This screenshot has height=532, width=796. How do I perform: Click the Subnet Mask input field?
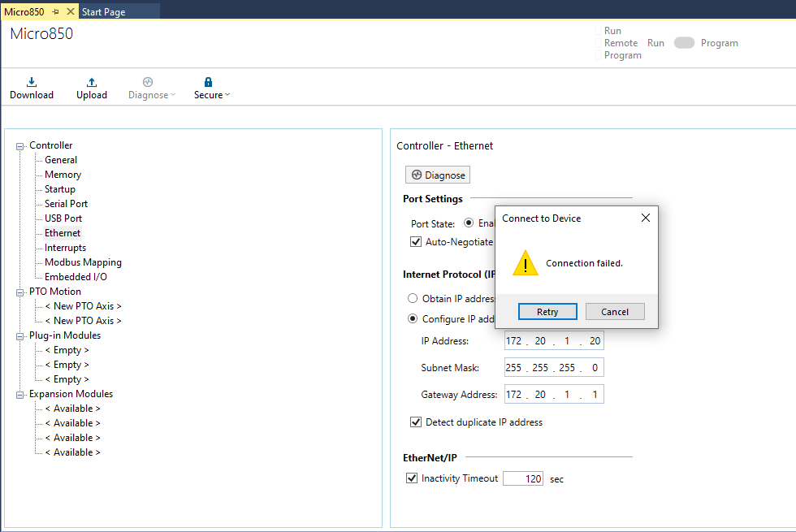point(554,367)
